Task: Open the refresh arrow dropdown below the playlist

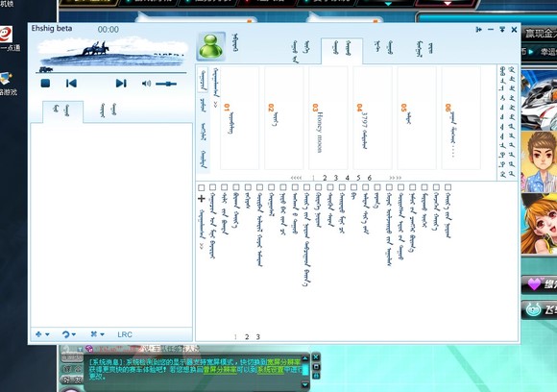Action: (69, 334)
